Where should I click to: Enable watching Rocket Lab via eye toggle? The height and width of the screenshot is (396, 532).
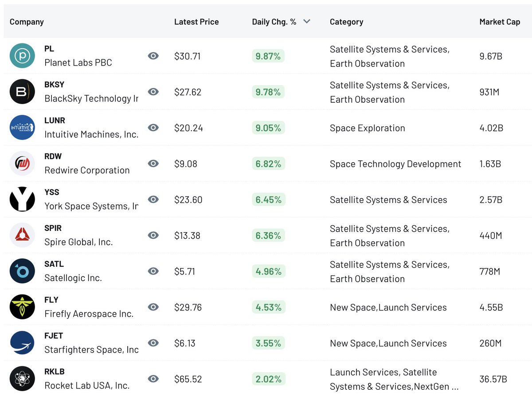153,379
